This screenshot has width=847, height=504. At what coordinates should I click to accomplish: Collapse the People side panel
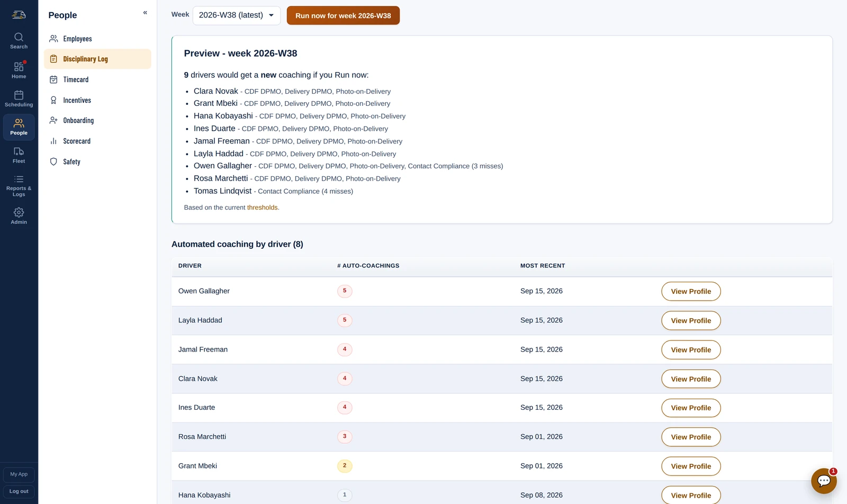[x=145, y=13]
